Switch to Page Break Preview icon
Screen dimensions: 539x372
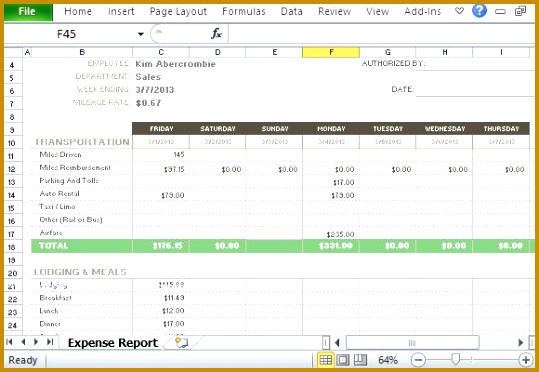pyautogui.click(x=360, y=360)
